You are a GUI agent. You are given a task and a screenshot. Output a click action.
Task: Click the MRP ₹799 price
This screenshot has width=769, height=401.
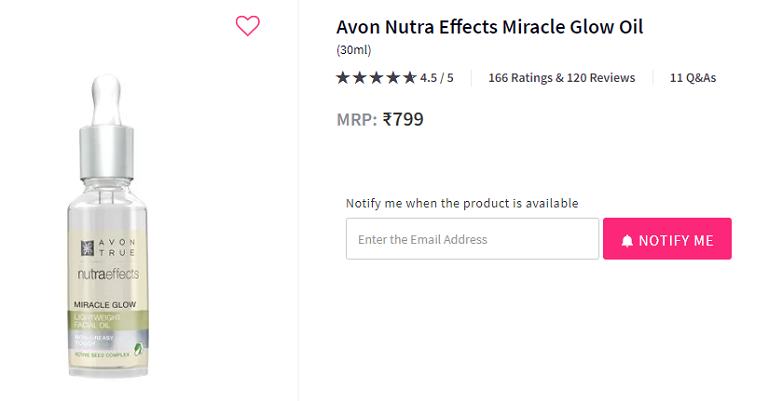click(380, 120)
